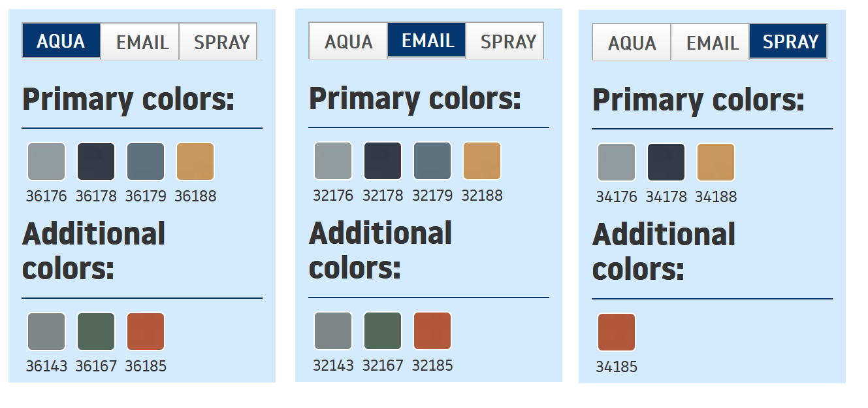Select blue-grey swatch 36179
The height and width of the screenshot is (408, 868).
(x=146, y=161)
